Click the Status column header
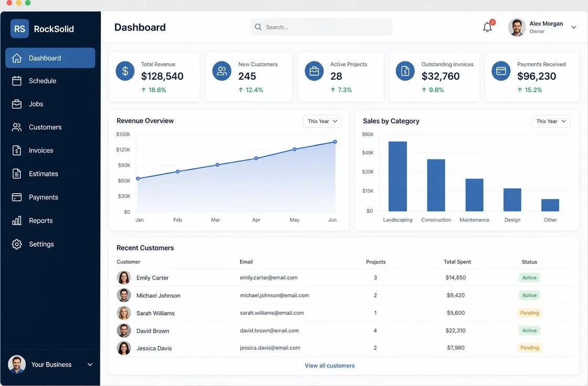588x386 pixels. 529,262
